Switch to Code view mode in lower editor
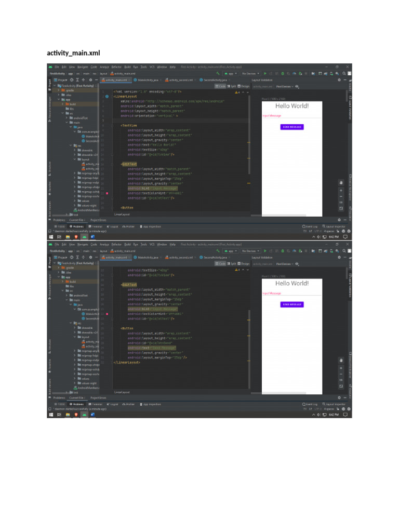The width and height of the screenshot is (399, 532). pos(220,263)
